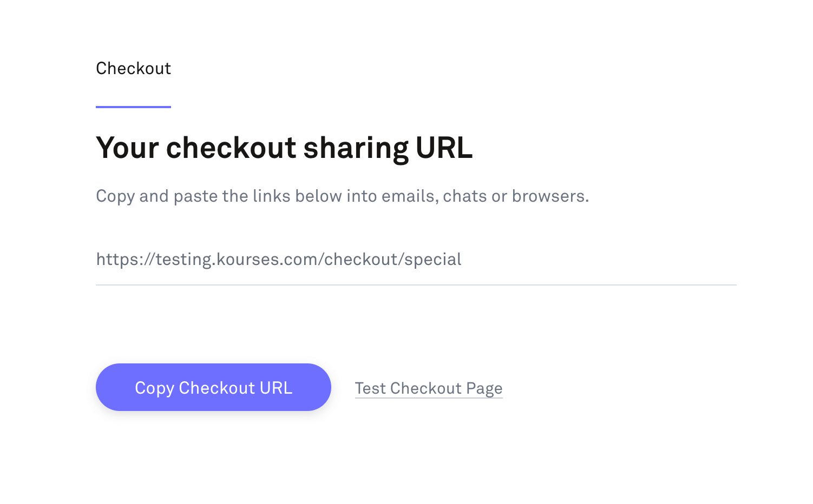Viewport: 813px width, 504px height.
Task: Select the purple underline below Checkout tab
Action: click(x=133, y=107)
